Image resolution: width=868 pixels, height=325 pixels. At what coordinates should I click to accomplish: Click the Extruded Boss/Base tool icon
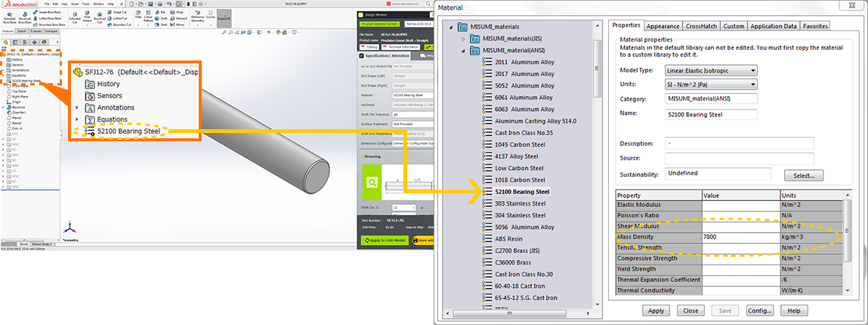(10, 18)
